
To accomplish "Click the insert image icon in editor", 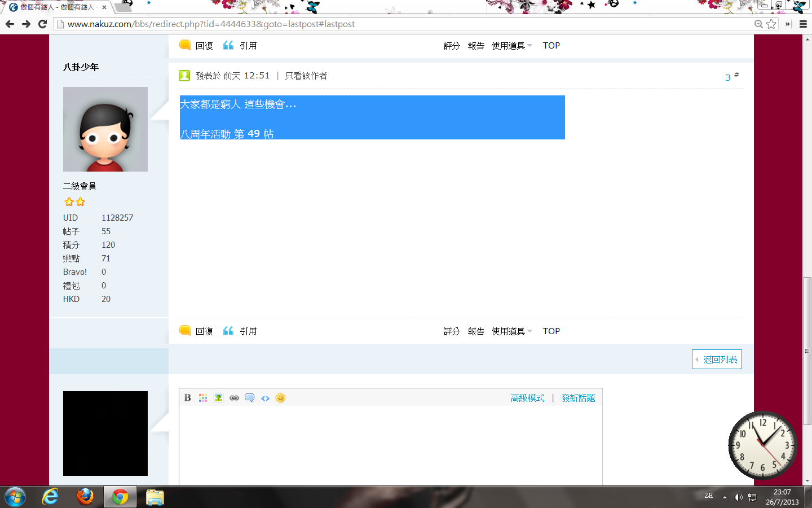I will point(218,398).
